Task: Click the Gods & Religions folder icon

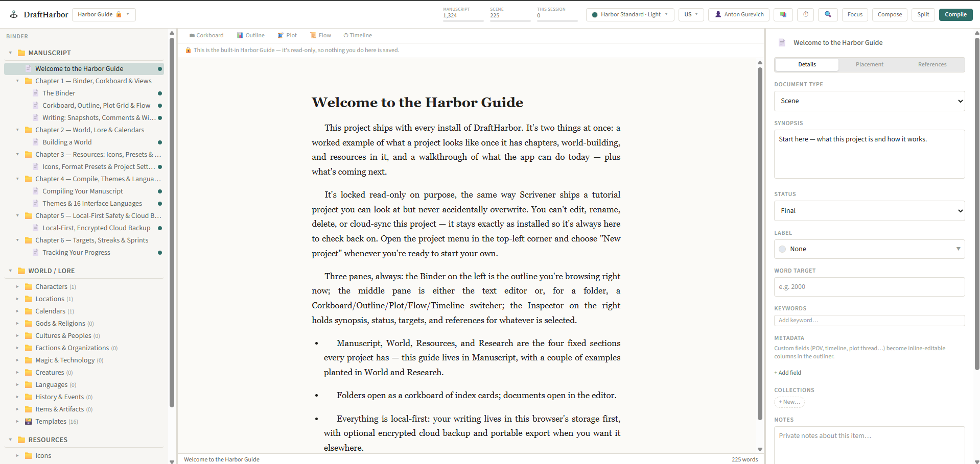Action: pyautogui.click(x=29, y=323)
